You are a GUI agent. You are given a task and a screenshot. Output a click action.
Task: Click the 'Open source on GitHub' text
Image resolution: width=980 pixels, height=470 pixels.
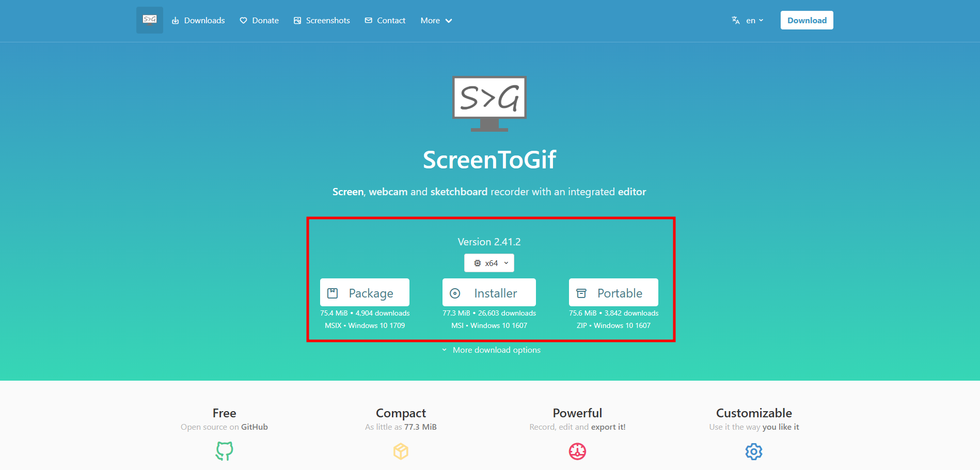click(224, 427)
